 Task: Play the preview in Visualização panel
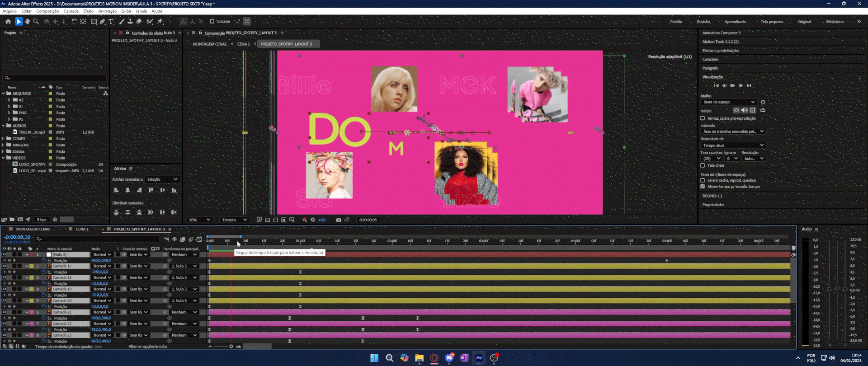click(732, 85)
